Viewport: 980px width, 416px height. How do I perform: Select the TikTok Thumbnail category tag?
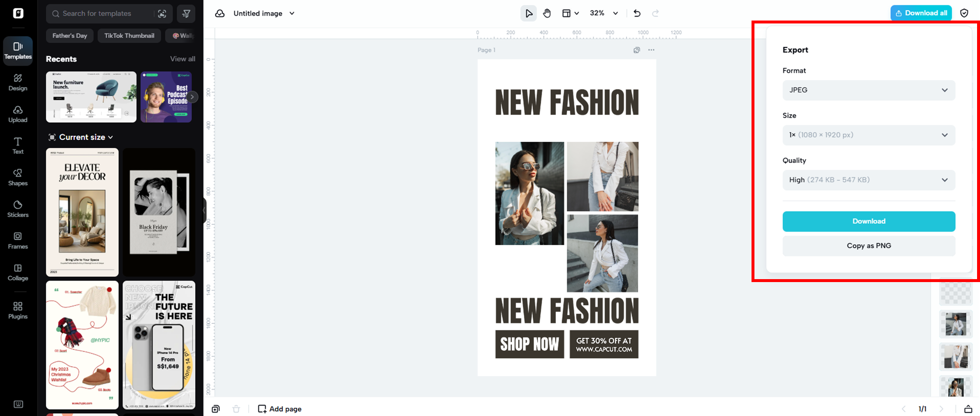pos(129,36)
